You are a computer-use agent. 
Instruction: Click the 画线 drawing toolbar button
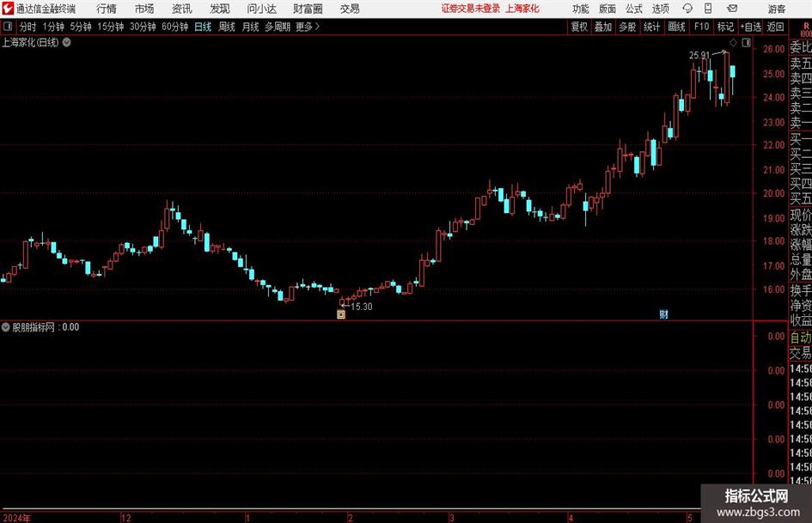click(x=676, y=27)
